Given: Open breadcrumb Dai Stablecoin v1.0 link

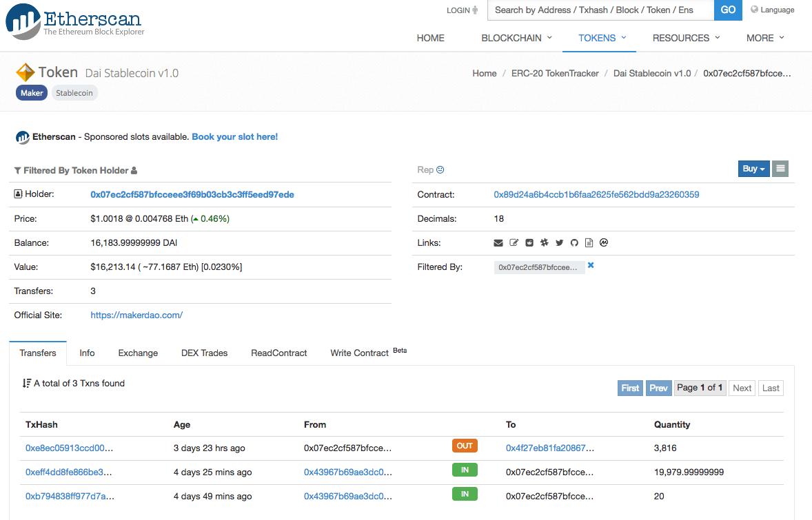Looking at the screenshot, I should 652,74.
